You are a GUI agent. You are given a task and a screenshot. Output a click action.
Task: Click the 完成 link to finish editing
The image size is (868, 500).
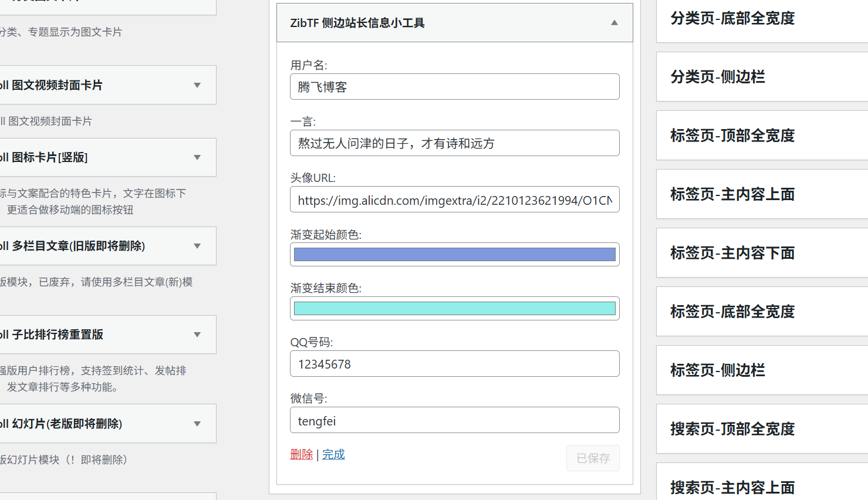[333, 454]
